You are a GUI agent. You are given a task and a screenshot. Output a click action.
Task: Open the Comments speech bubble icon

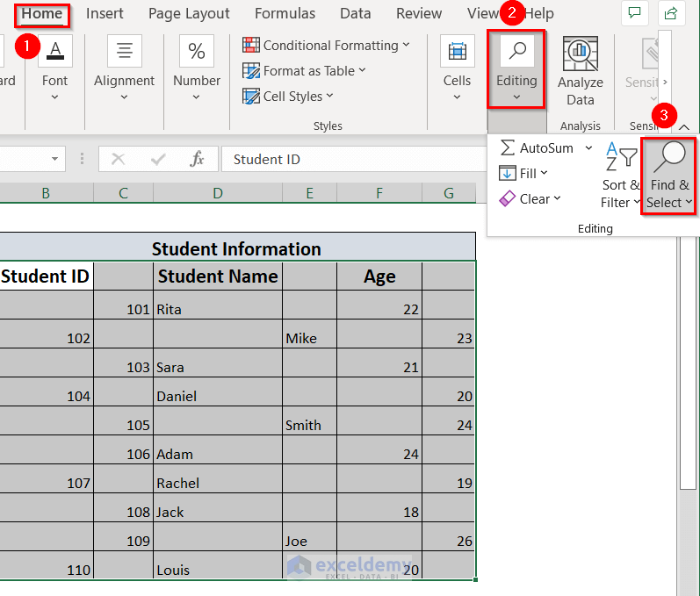[x=634, y=13]
